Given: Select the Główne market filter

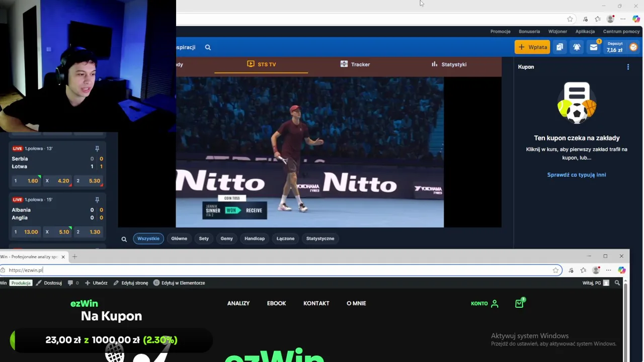Looking at the screenshot, I should point(179,238).
